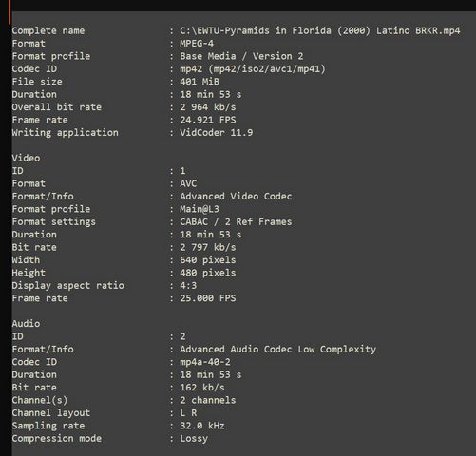Click the Audio section heading
This screenshot has height=456, width=476.
pyautogui.click(x=26, y=324)
